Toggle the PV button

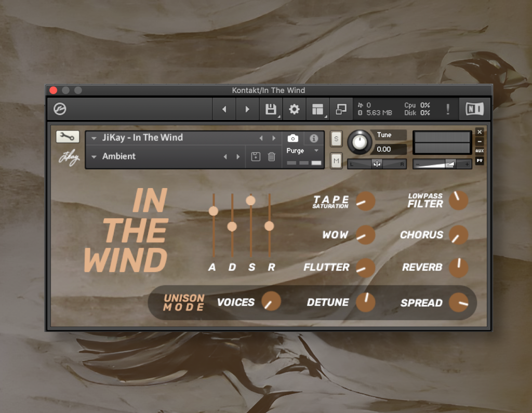[x=480, y=161]
